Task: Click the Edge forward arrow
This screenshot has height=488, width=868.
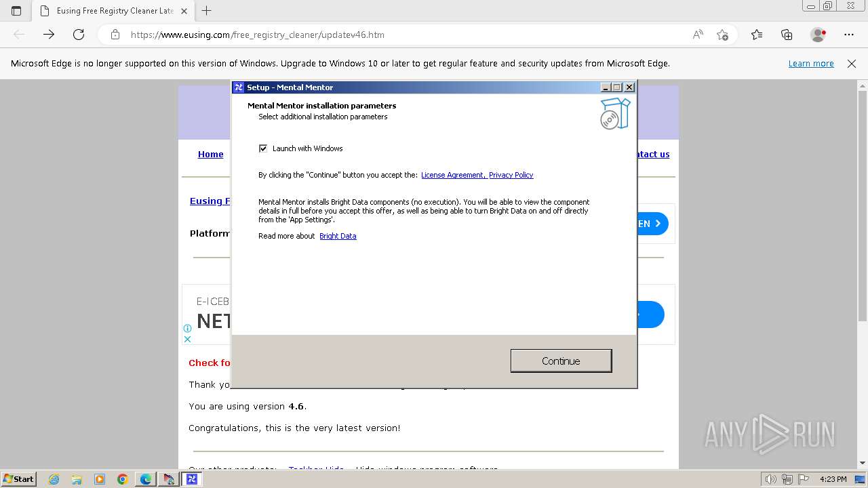Action: click(x=49, y=35)
